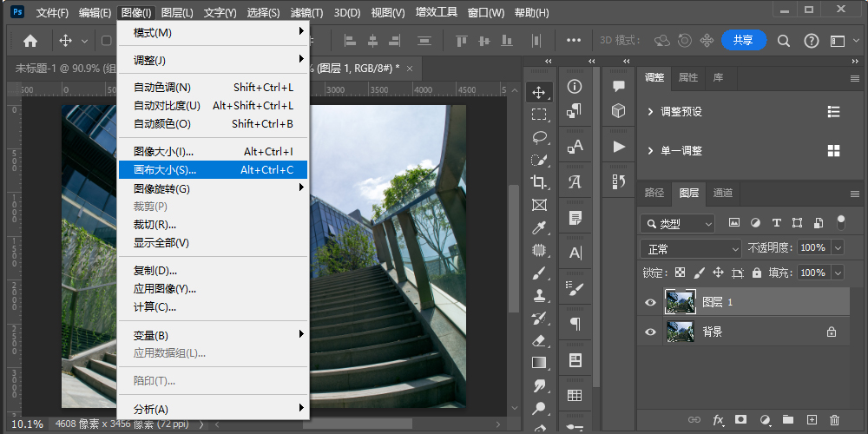The image size is (868, 434).
Task: Hide the 图层 1 layer visibility
Action: click(x=651, y=302)
